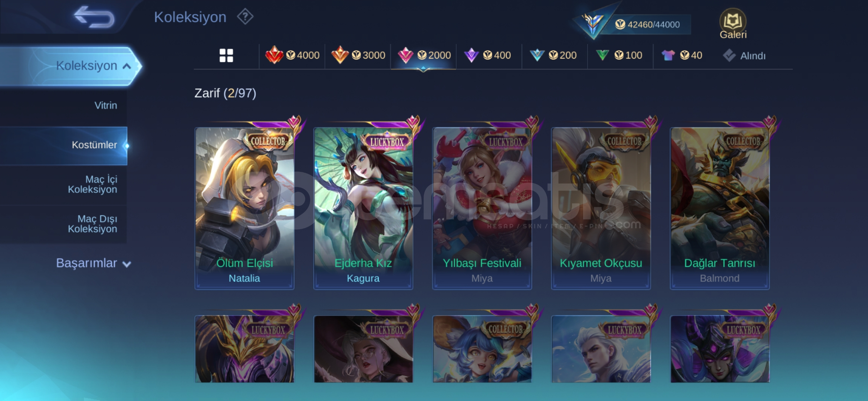Open the Ejderha Kız Kagura skin
The width and height of the screenshot is (868, 401).
tap(363, 208)
